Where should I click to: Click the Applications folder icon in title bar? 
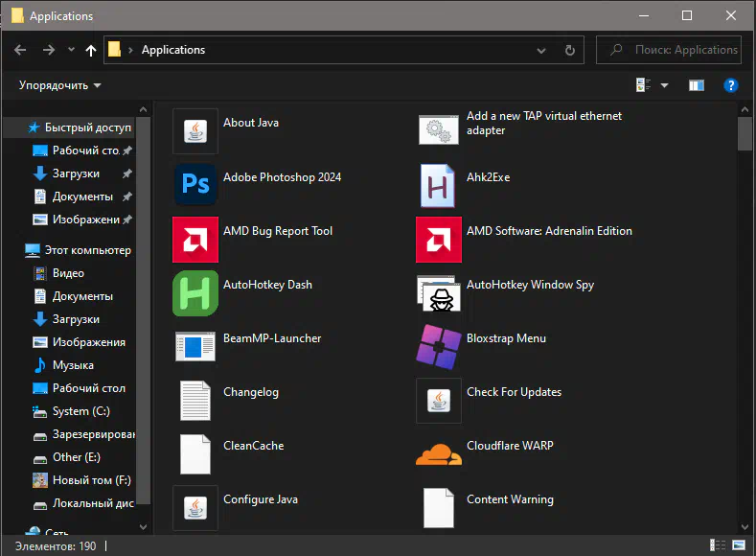17,15
